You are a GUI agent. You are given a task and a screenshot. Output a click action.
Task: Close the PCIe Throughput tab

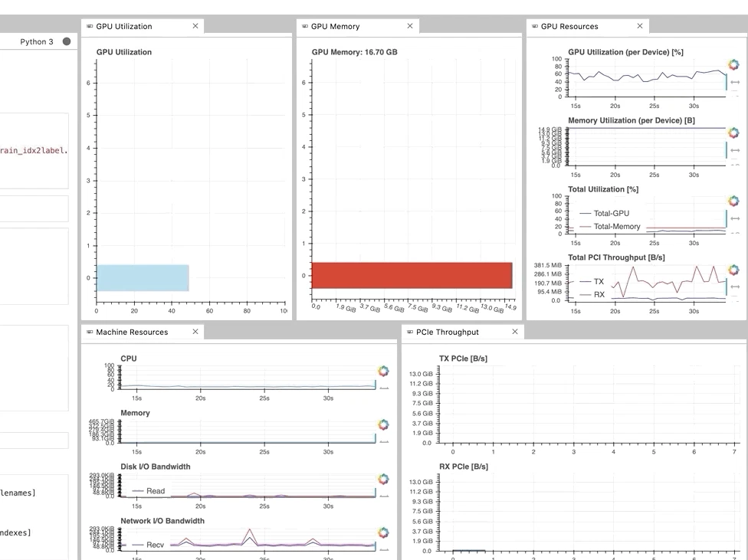[x=515, y=332]
